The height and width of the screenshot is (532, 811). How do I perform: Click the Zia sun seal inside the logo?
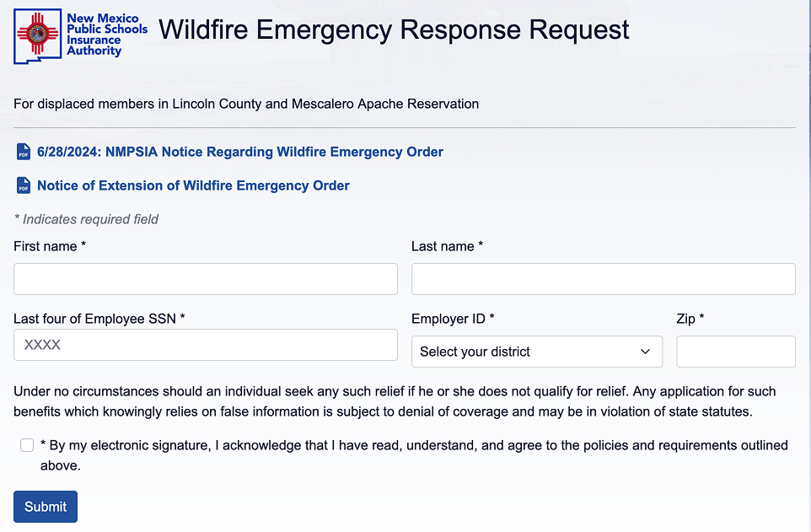pos(37,34)
